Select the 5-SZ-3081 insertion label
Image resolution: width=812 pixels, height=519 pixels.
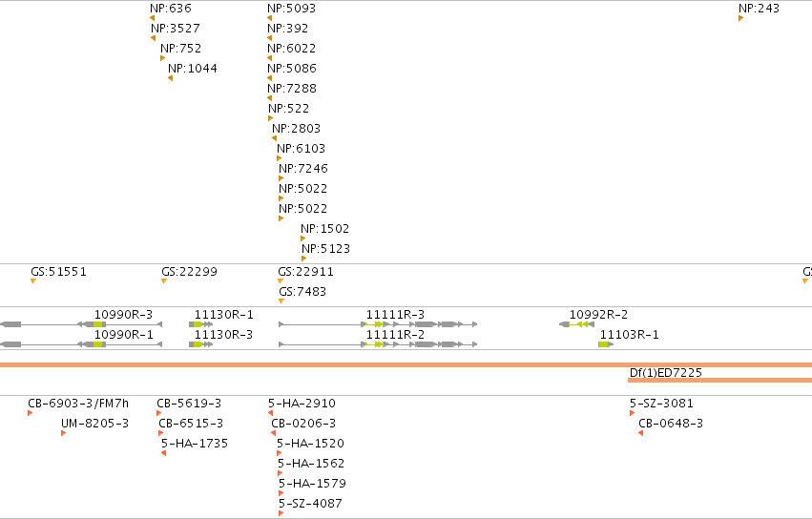(x=661, y=403)
